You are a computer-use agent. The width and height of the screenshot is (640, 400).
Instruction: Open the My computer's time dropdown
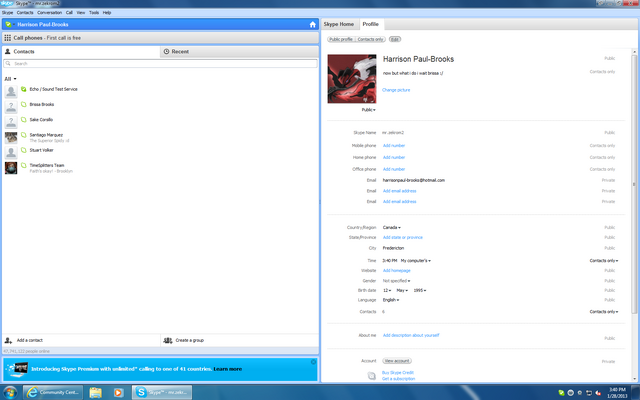(416, 260)
